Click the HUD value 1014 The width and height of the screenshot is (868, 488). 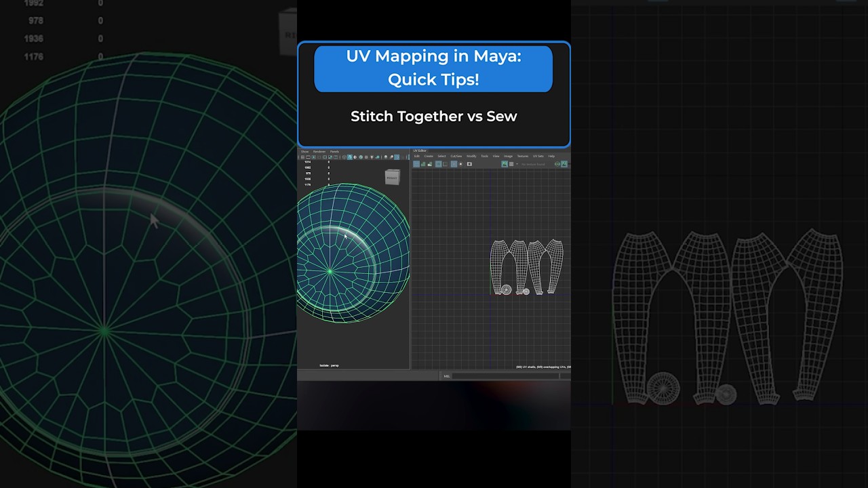click(307, 163)
